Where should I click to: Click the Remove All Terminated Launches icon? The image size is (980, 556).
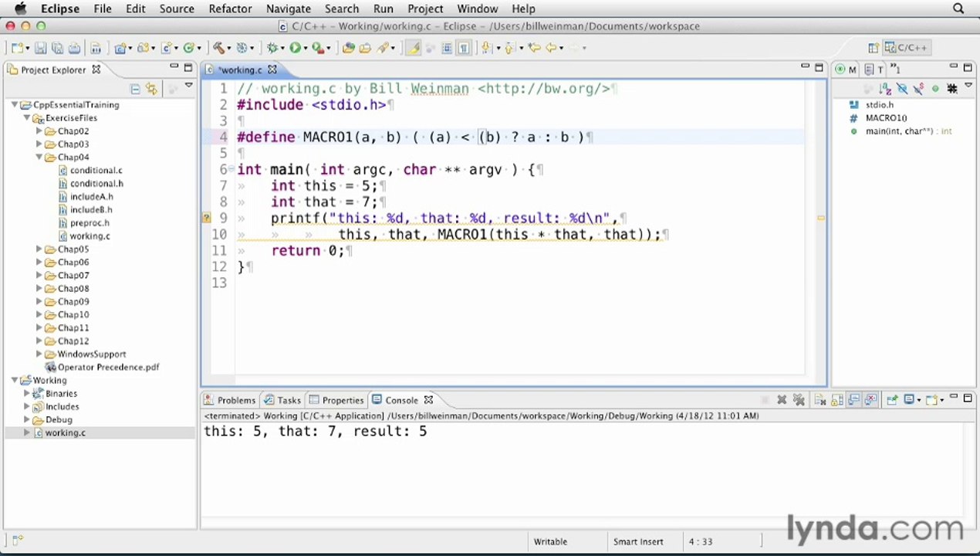[x=799, y=400]
